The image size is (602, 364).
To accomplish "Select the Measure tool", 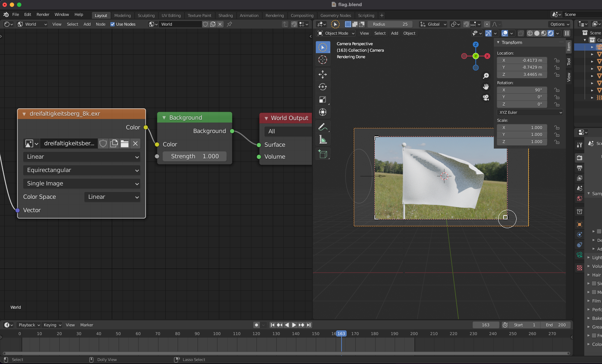I will tap(322, 140).
